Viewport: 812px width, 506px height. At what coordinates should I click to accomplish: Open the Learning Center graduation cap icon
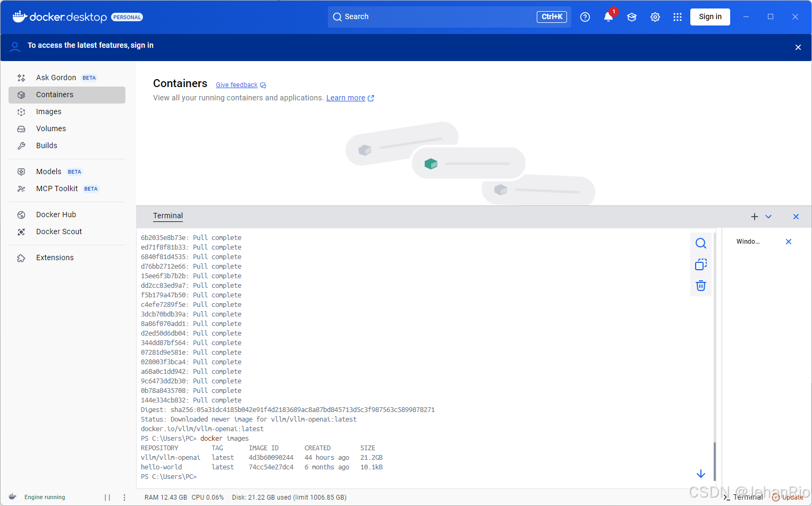tap(632, 17)
